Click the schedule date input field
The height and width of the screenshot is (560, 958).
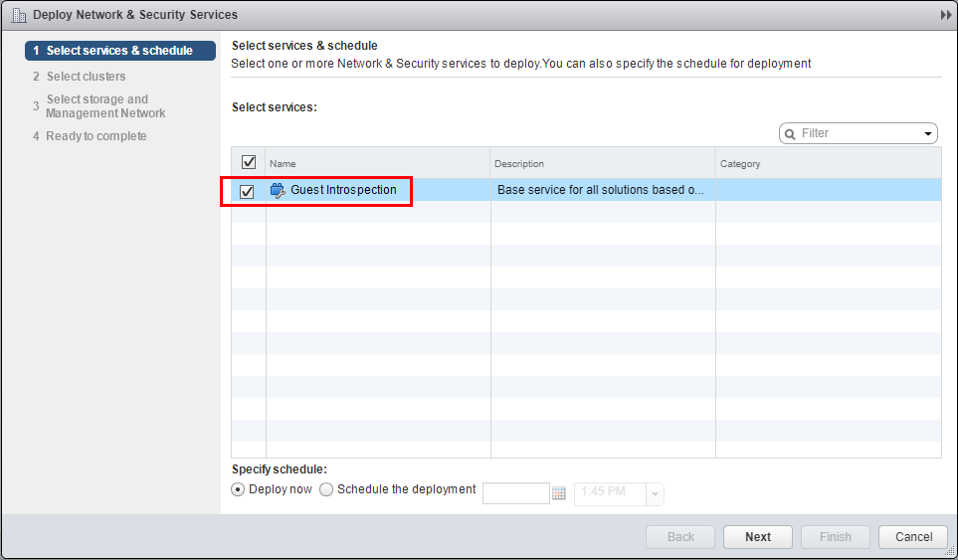point(516,493)
